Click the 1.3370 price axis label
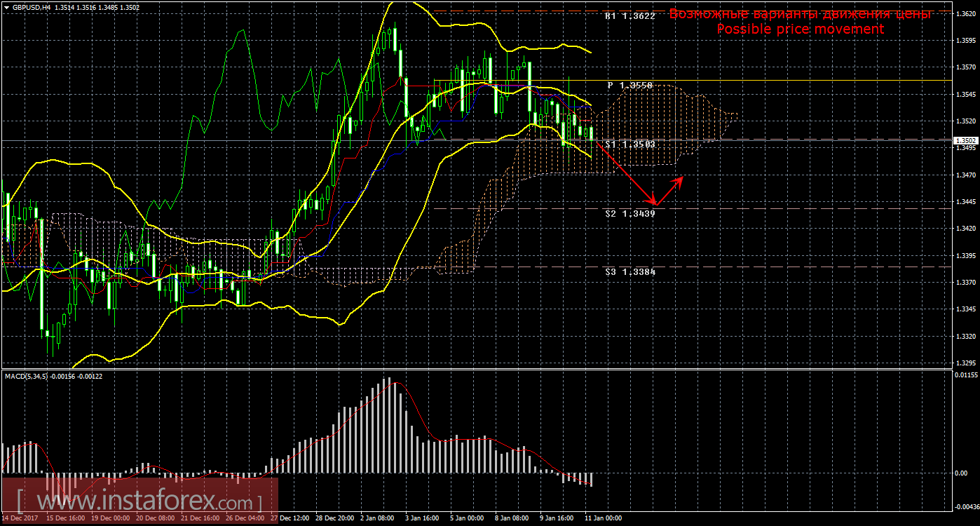Viewport: 980px width, 526px height. [x=965, y=283]
